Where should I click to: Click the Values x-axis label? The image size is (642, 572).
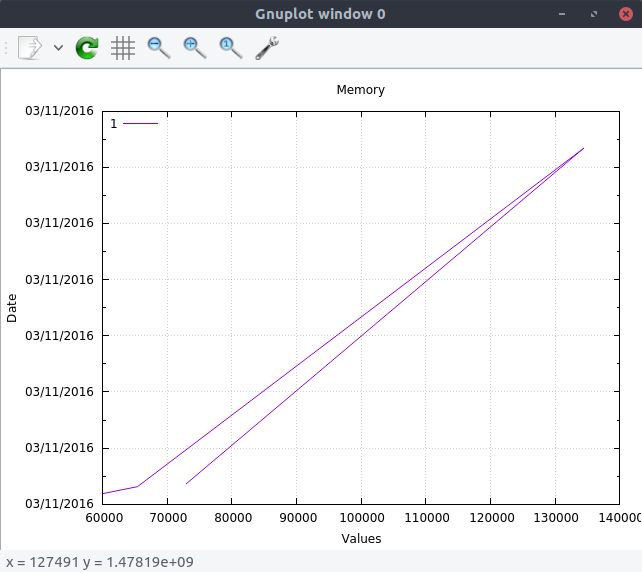point(361,538)
